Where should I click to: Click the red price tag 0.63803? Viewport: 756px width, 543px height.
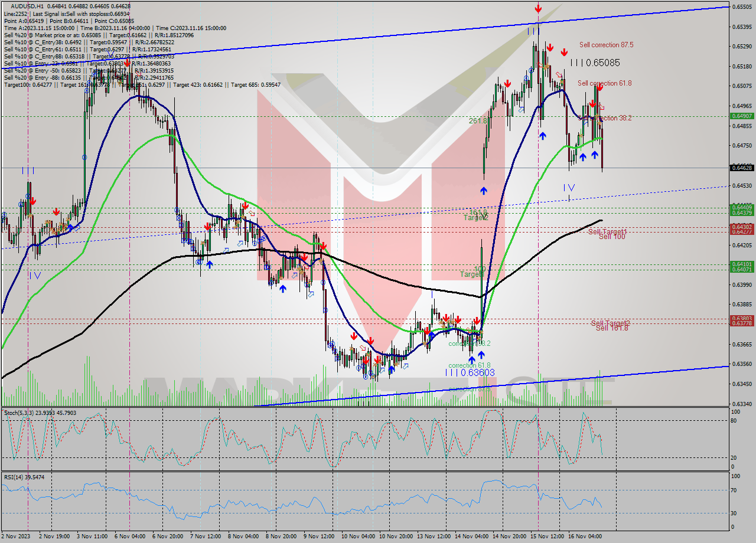pyautogui.click(x=742, y=318)
